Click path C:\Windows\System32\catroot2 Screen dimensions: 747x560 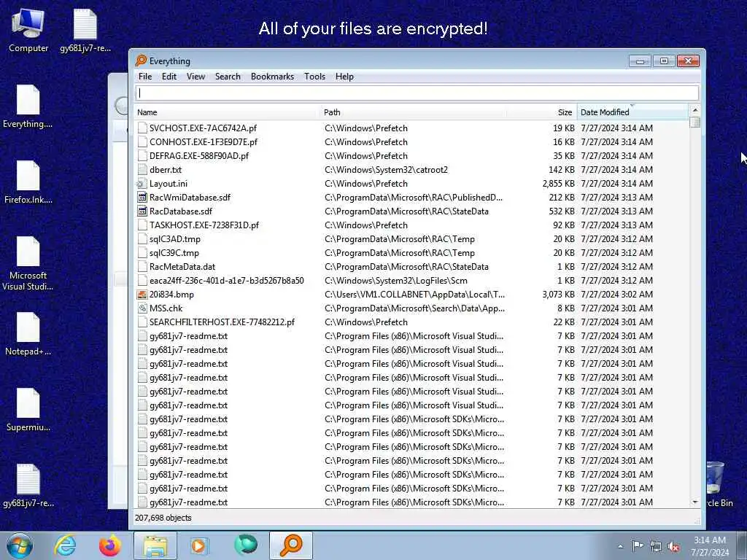pyautogui.click(x=387, y=169)
